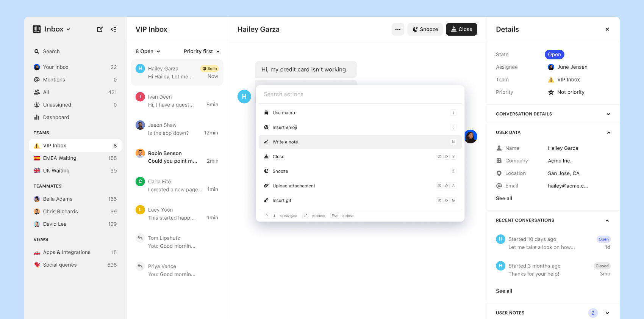Open the more options ellipsis menu

tap(398, 29)
